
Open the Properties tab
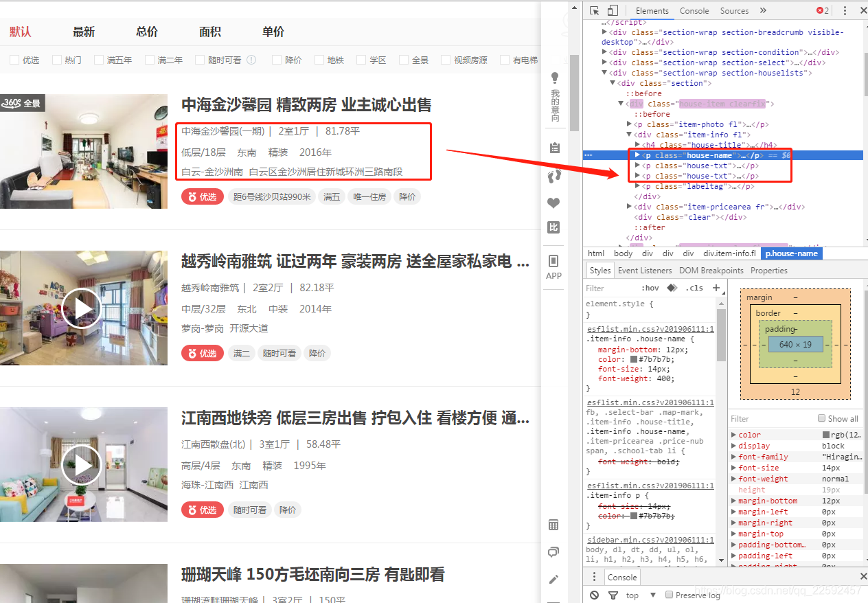(769, 271)
